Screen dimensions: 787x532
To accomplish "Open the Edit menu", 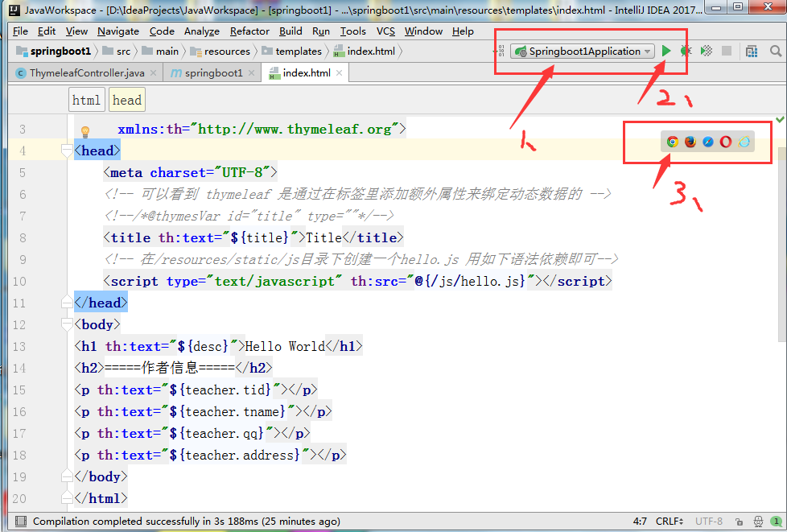I will click(x=47, y=31).
